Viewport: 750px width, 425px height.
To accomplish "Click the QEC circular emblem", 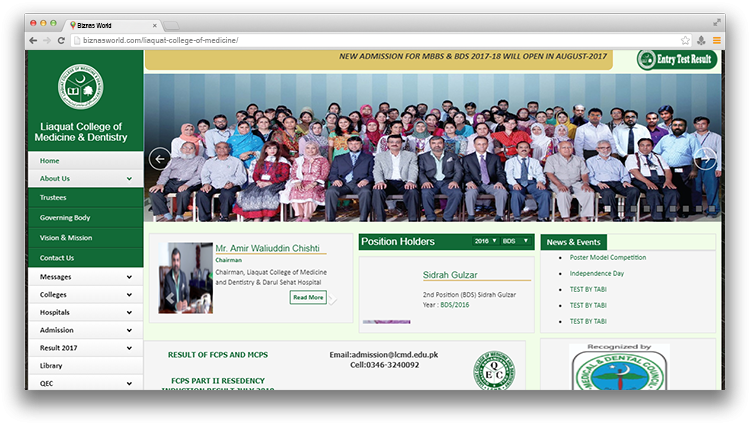I will [x=492, y=370].
